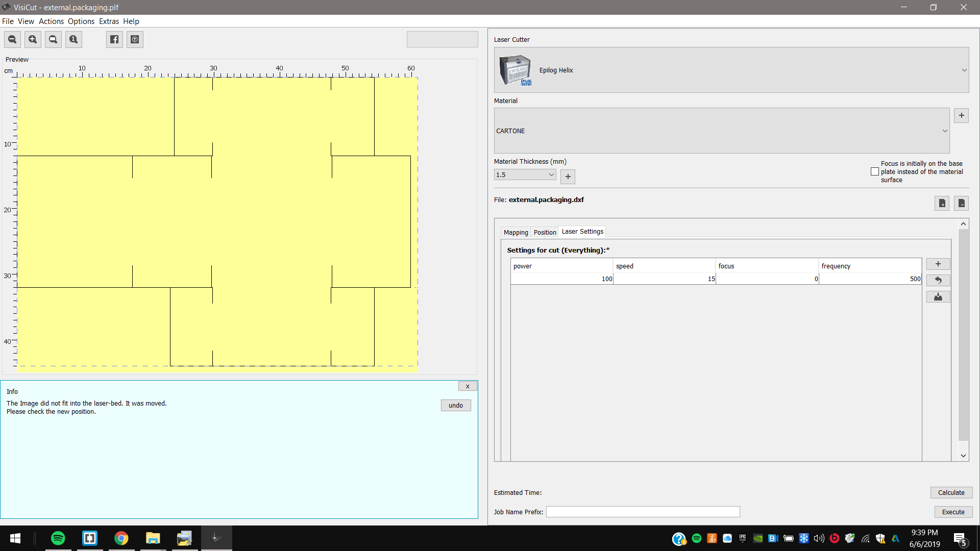Click the zoom in magnifier icon

click(x=33, y=39)
